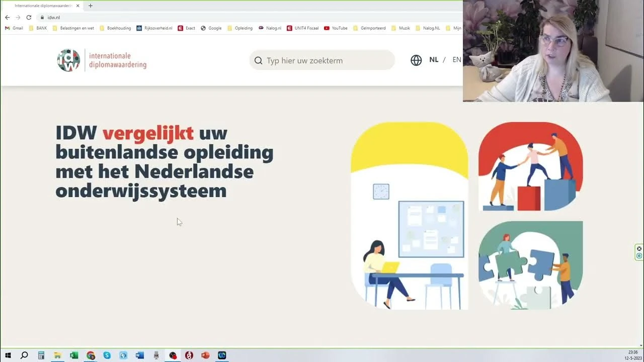
Task: Click the globe language icon
Action: point(416,60)
